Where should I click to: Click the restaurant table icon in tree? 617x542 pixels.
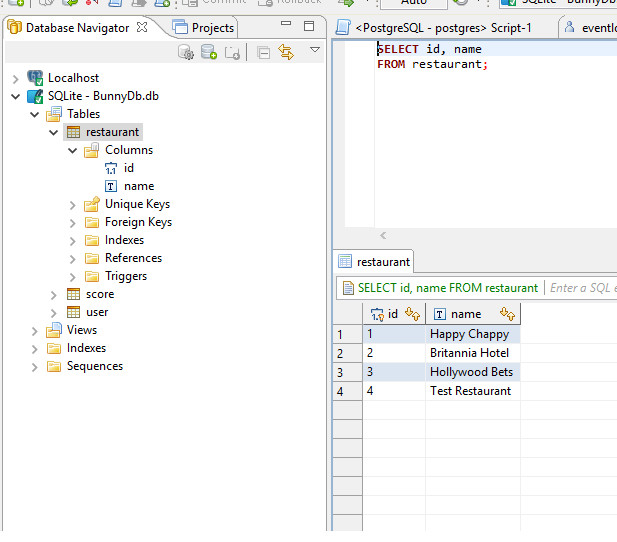(x=73, y=132)
